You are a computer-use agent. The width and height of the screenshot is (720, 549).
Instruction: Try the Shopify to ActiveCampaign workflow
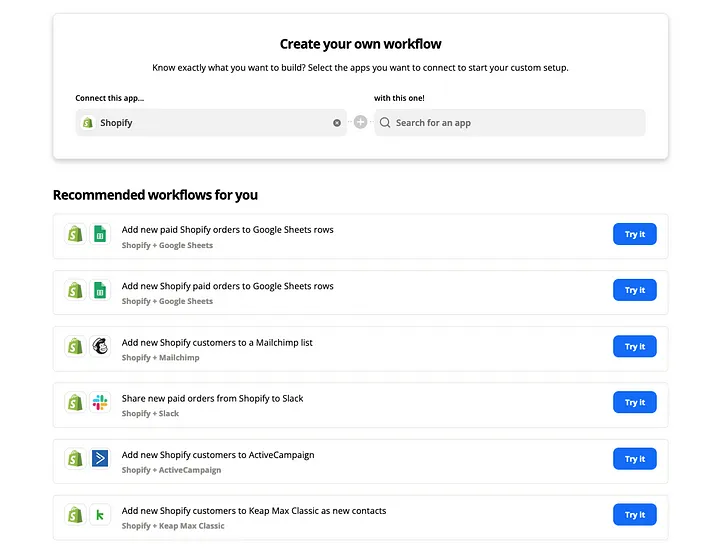[635, 459]
